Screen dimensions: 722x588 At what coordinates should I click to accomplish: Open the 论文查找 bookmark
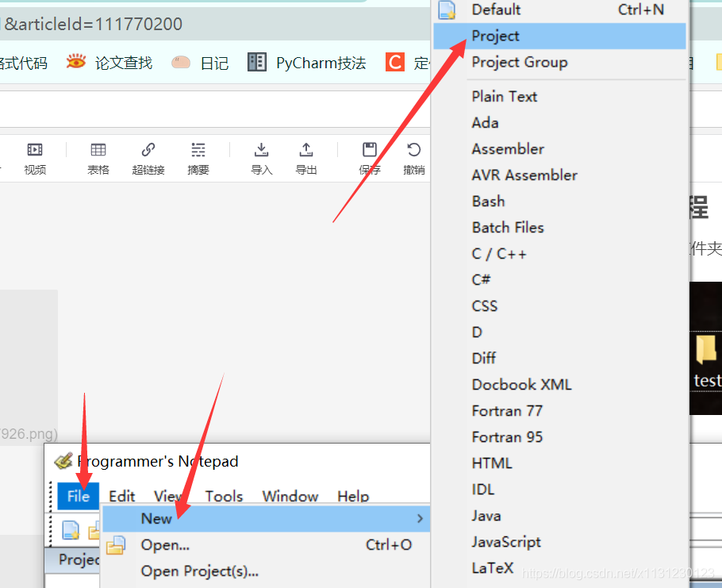109,63
